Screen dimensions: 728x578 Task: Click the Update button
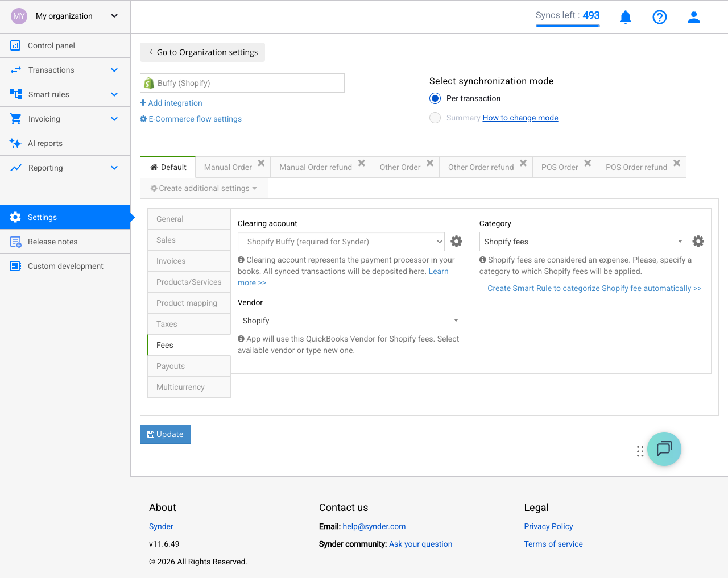click(x=165, y=434)
